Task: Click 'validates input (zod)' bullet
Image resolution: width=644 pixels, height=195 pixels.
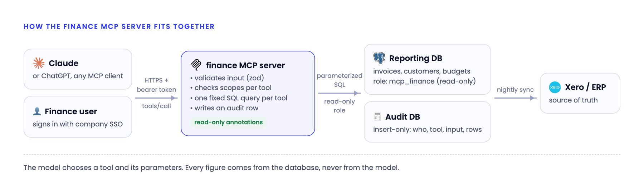Action: (227, 78)
